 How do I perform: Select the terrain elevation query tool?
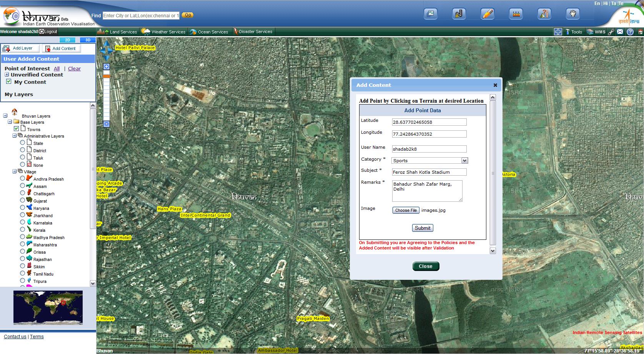[x=544, y=14]
